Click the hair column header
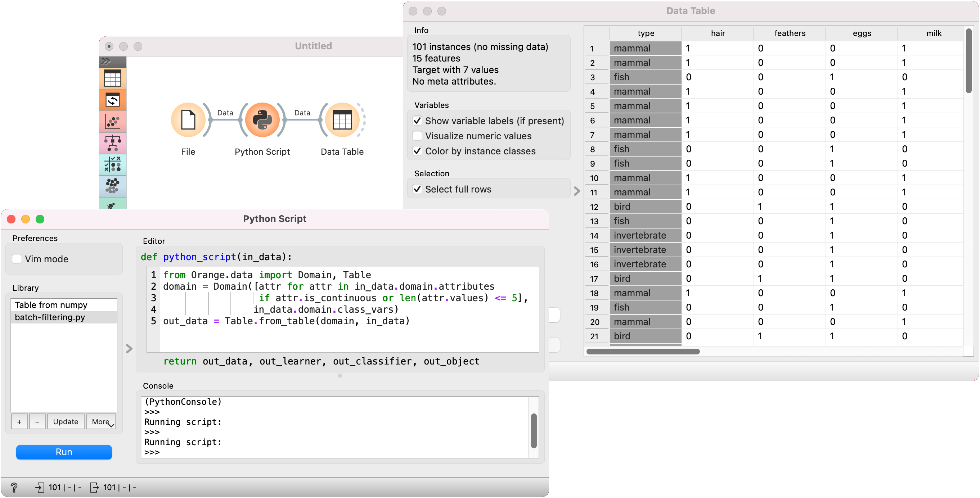The width and height of the screenshot is (980, 498). coord(718,33)
